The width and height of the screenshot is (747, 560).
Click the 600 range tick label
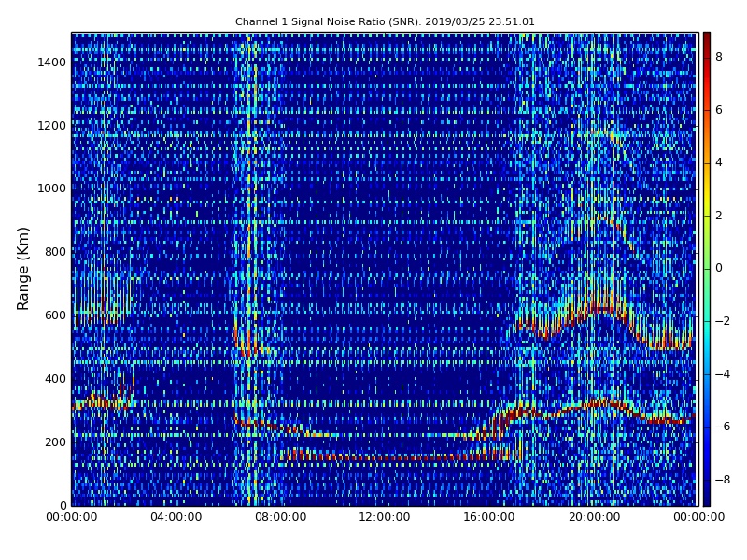(56, 315)
